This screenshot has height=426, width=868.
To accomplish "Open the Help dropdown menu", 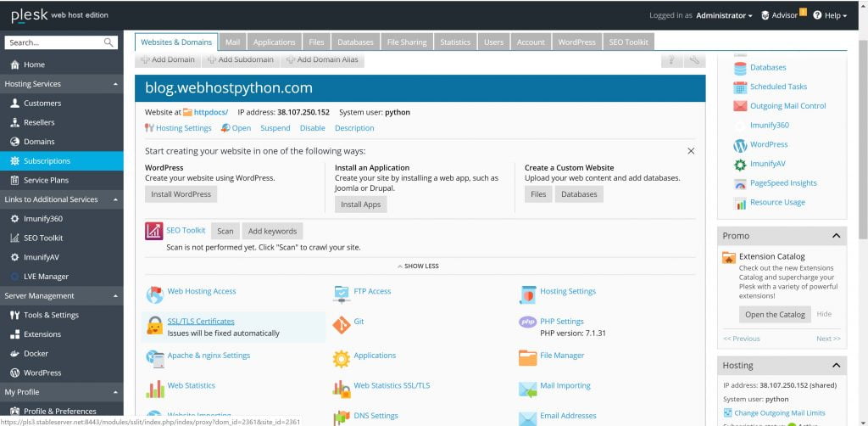I will point(830,15).
